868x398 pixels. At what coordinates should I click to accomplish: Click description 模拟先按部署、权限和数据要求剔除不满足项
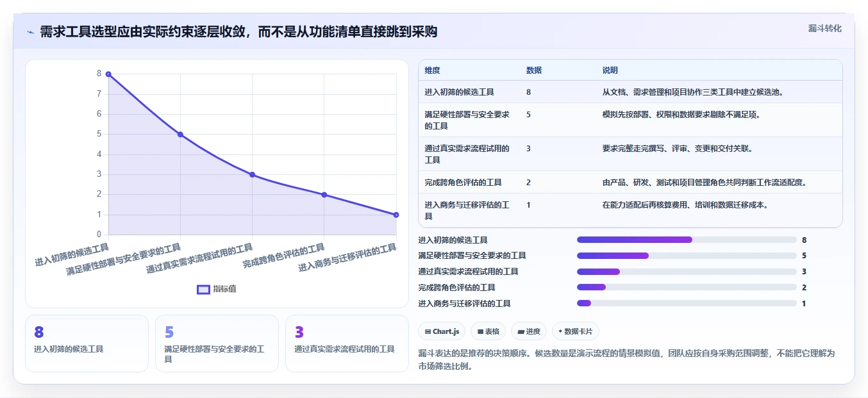pyautogui.click(x=681, y=115)
